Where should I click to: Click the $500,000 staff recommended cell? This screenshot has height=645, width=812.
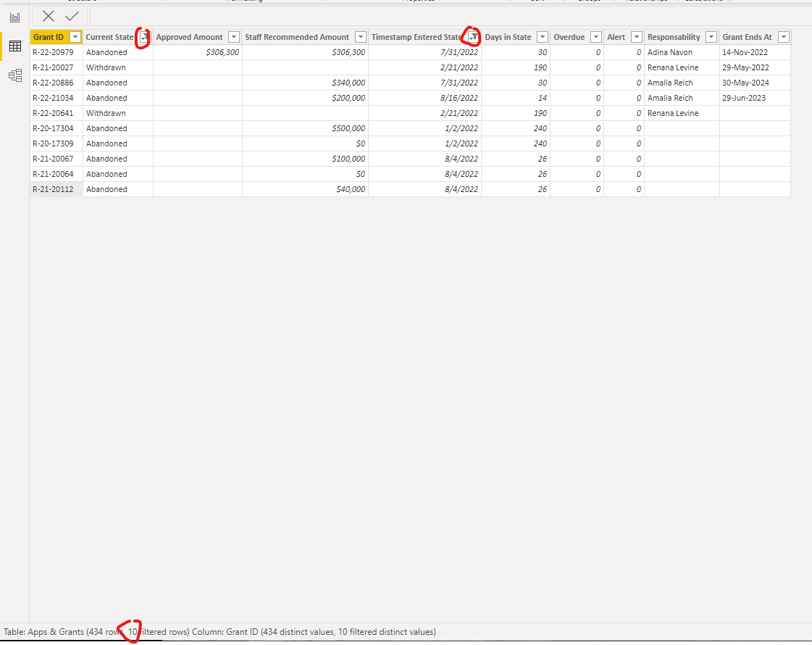tap(306, 128)
